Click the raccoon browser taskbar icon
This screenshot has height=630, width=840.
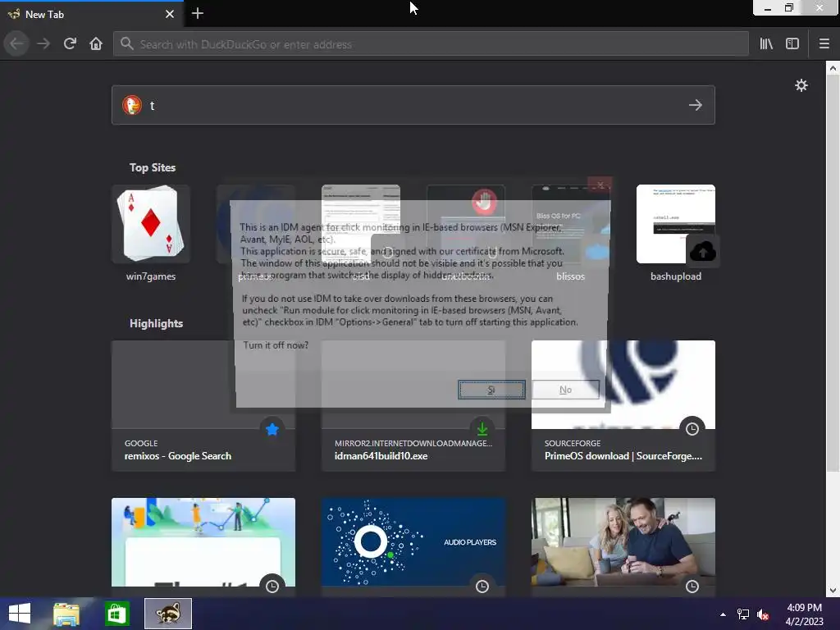pos(167,614)
